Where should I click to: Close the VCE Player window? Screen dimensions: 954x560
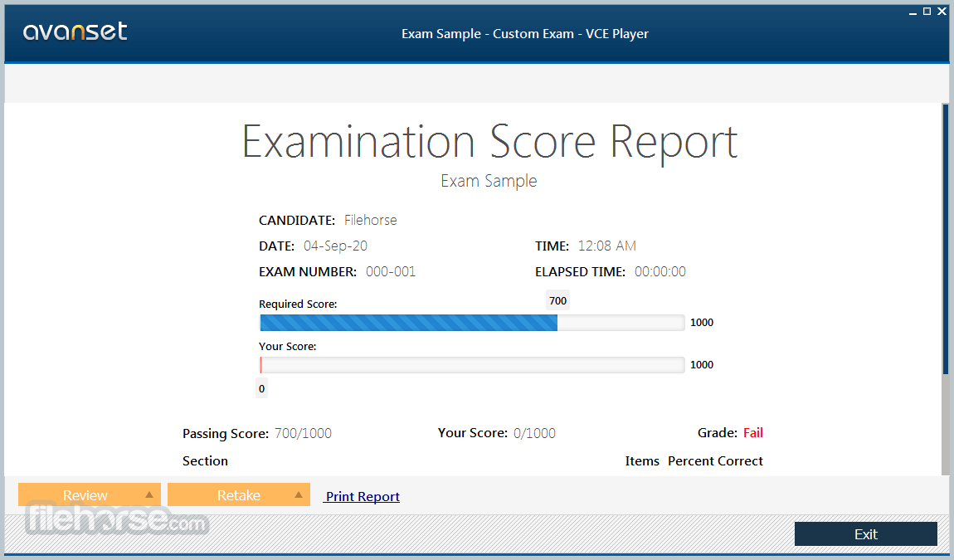click(x=942, y=12)
